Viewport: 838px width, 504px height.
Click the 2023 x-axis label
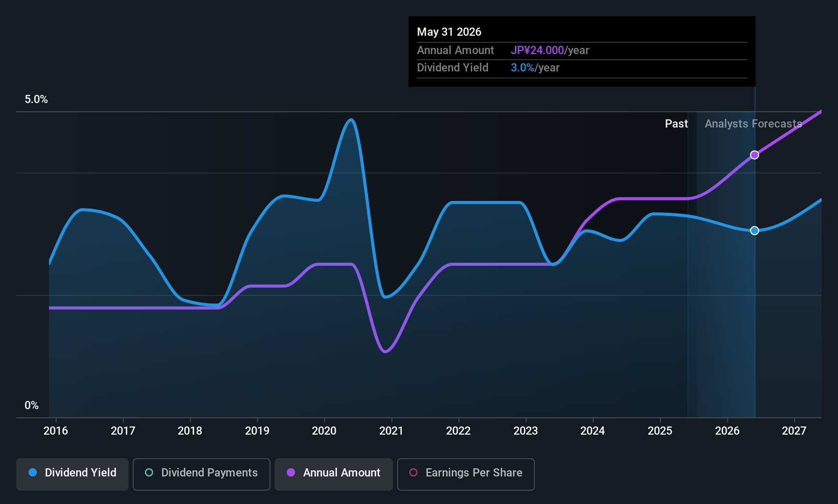526,431
